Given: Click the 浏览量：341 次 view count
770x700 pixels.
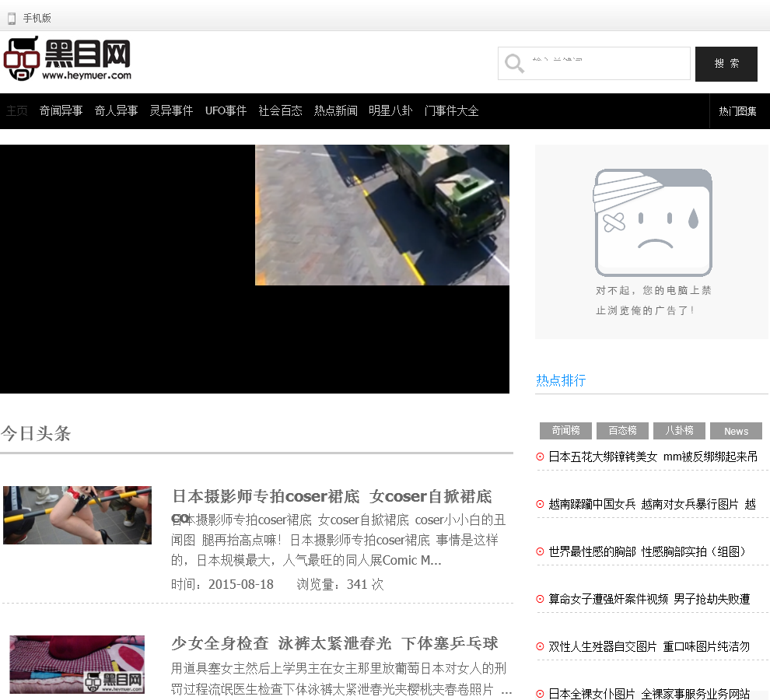Looking at the screenshot, I should (340, 585).
